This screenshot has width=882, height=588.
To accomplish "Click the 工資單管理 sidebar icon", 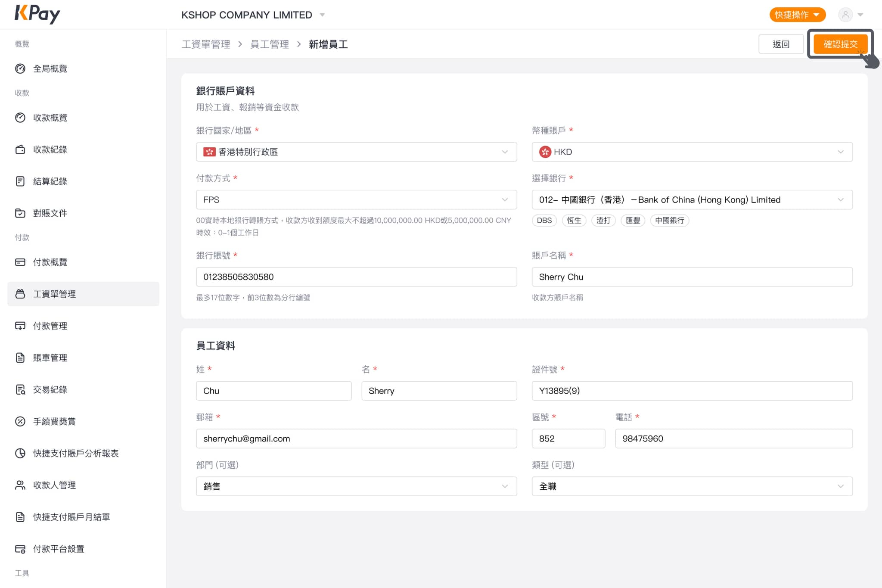I will point(20,294).
